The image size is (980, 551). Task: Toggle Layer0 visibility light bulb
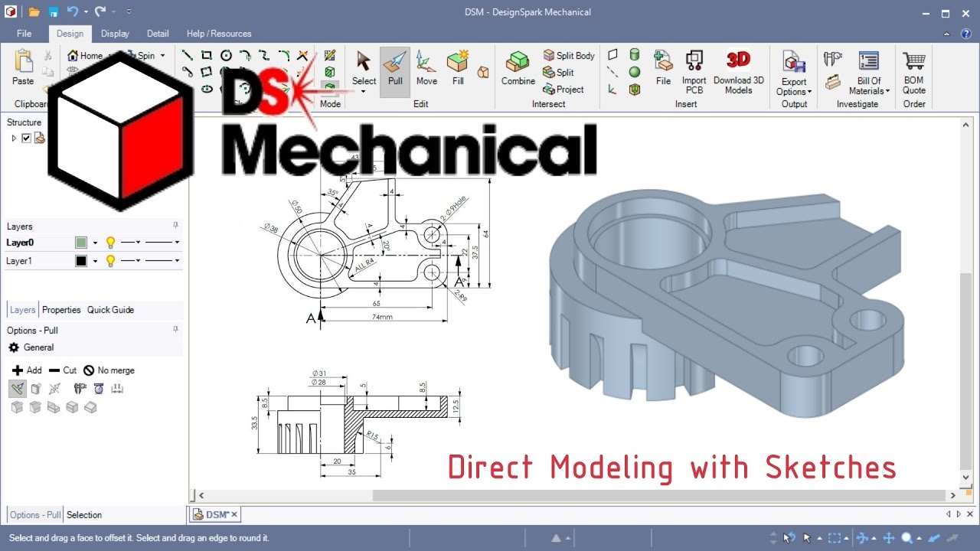point(110,243)
